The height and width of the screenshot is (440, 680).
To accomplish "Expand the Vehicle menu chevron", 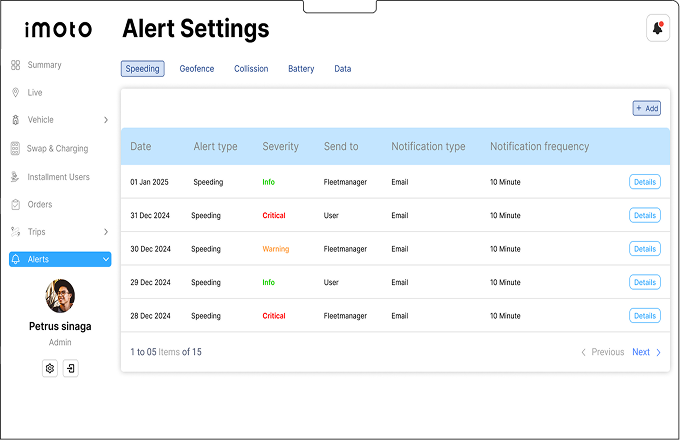I will pos(106,120).
